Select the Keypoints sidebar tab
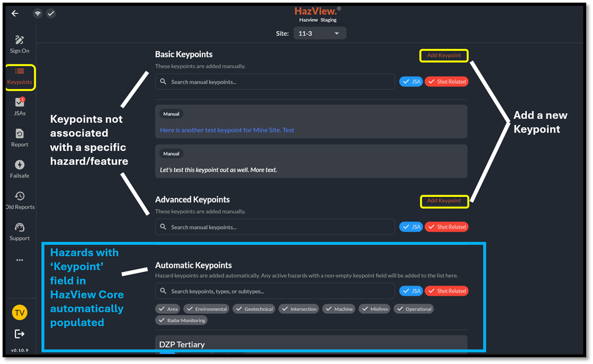This screenshot has width=593, height=364. tap(20, 76)
